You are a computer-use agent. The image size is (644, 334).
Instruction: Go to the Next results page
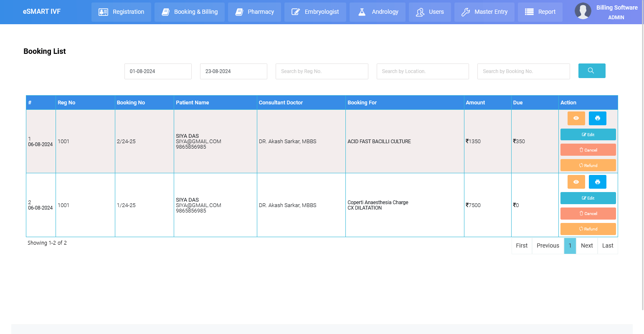click(586, 245)
